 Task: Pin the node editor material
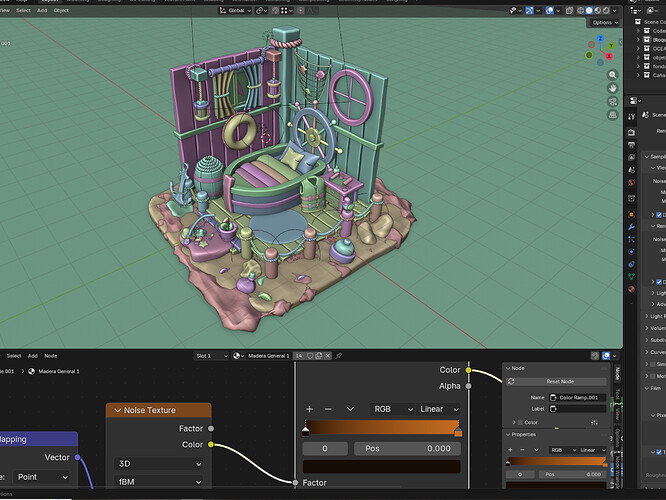[x=339, y=356]
